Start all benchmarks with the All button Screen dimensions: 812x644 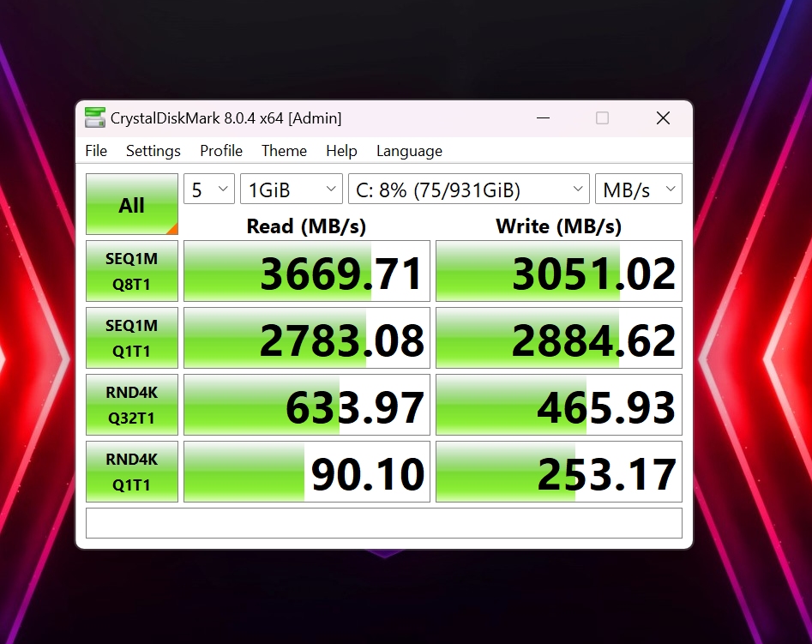coord(132,204)
